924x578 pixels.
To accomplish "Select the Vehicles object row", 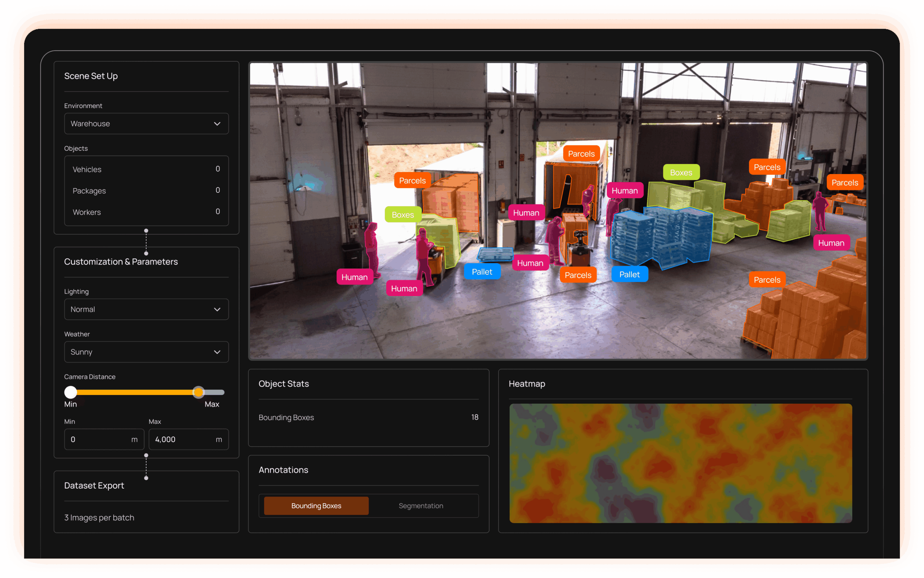I will (146, 169).
